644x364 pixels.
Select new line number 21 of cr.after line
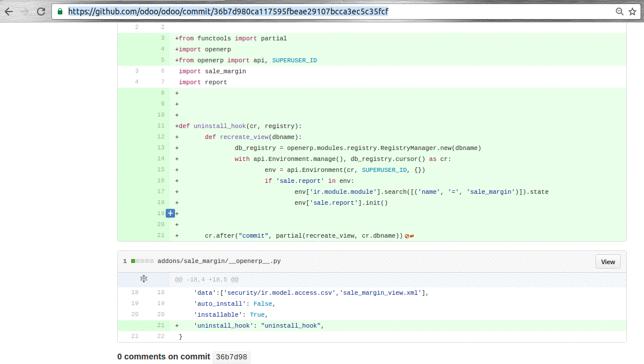click(161, 235)
